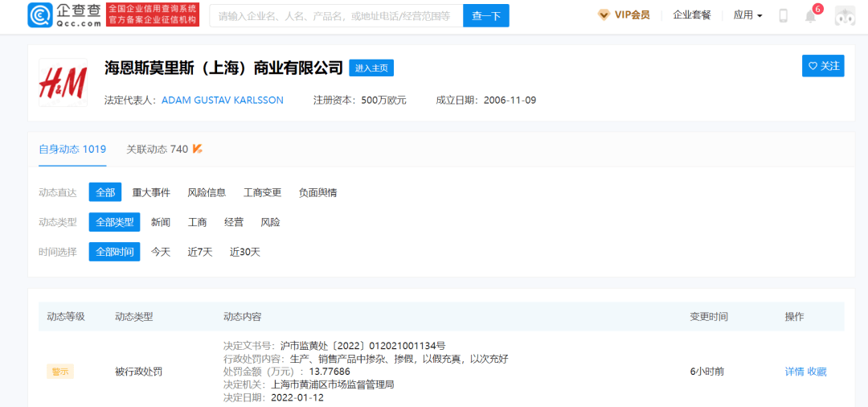868x407 pixels.
Task: Open the 企业套餐 link
Action: tap(691, 15)
